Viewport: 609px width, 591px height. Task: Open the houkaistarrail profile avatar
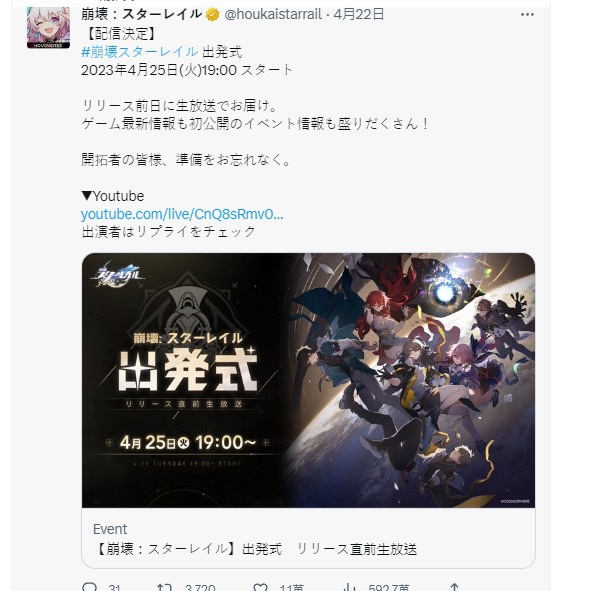point(49,28)
